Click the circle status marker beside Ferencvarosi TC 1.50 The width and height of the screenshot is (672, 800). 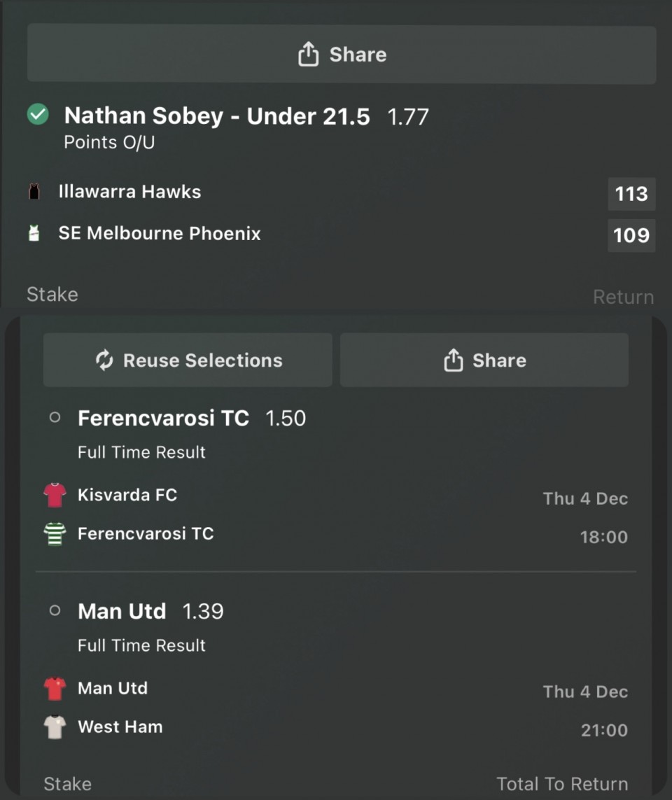pyautogui.click(x=55, y=418)
